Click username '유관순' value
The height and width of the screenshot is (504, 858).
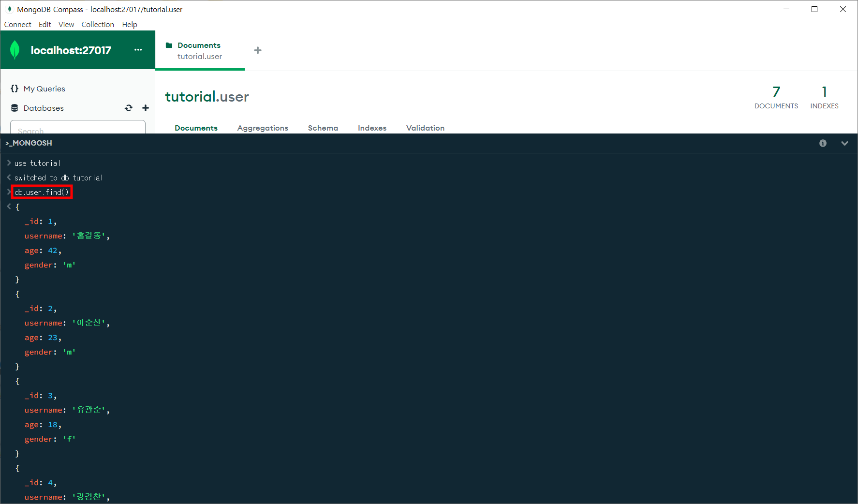(89, 410)
